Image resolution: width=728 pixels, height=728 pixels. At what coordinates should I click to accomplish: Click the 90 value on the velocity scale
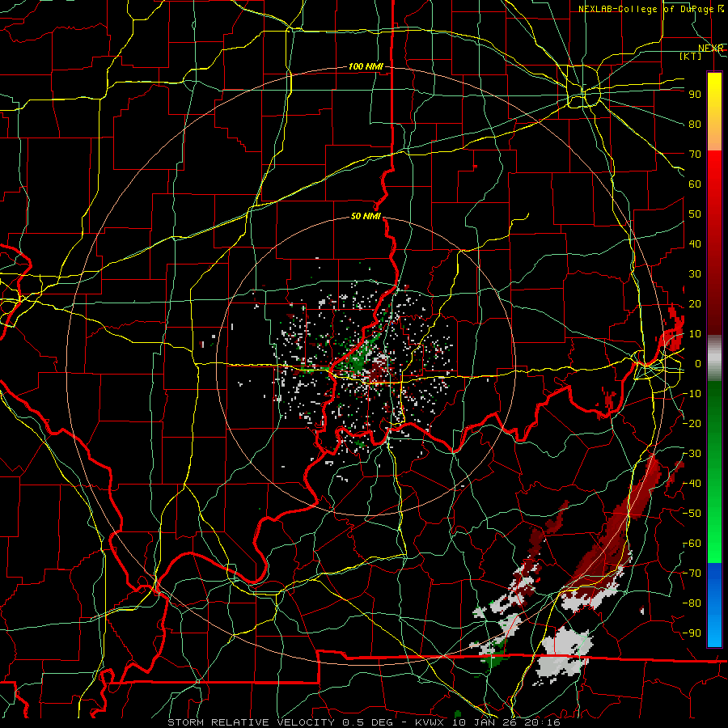click(695, 95)
